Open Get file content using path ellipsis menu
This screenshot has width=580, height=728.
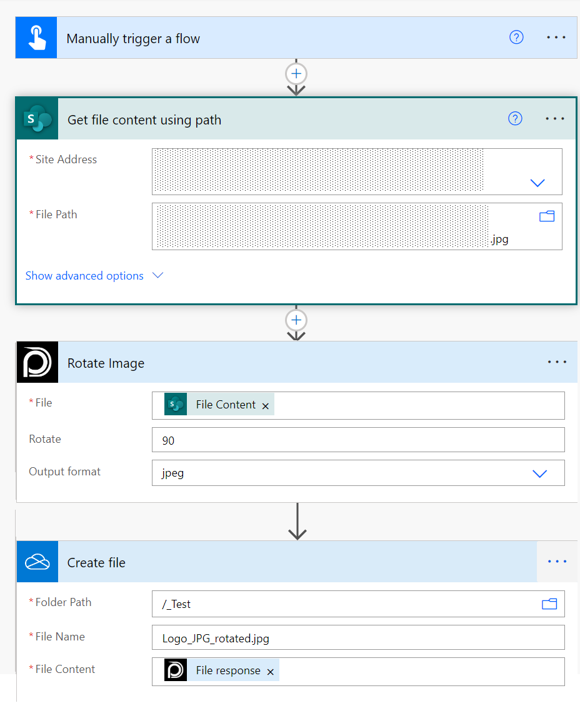(x=555, y=119)
